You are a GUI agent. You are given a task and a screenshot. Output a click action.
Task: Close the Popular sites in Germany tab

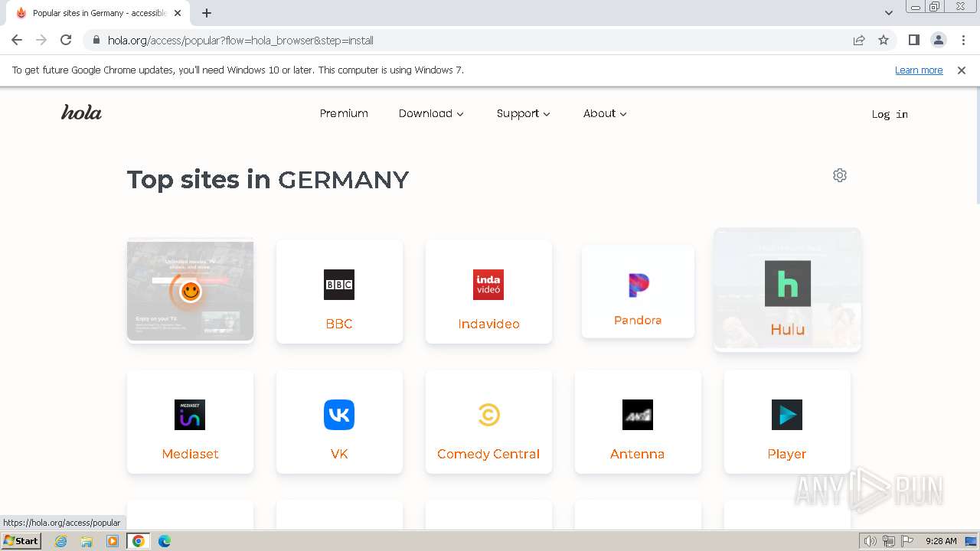coord(178,13)
